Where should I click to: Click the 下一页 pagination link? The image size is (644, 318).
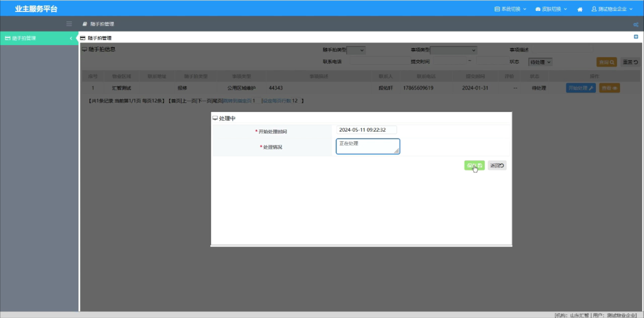click(204, 101)
